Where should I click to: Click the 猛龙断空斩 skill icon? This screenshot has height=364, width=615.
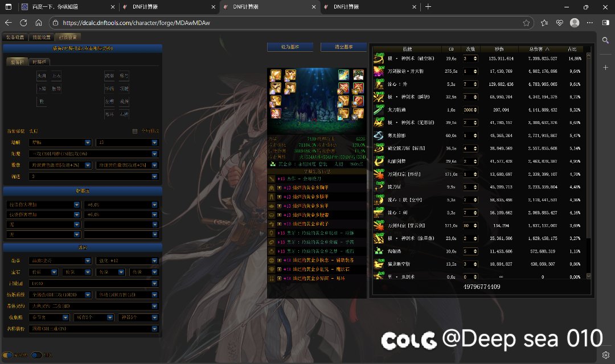pyautogui.click(x=379, y=264)
